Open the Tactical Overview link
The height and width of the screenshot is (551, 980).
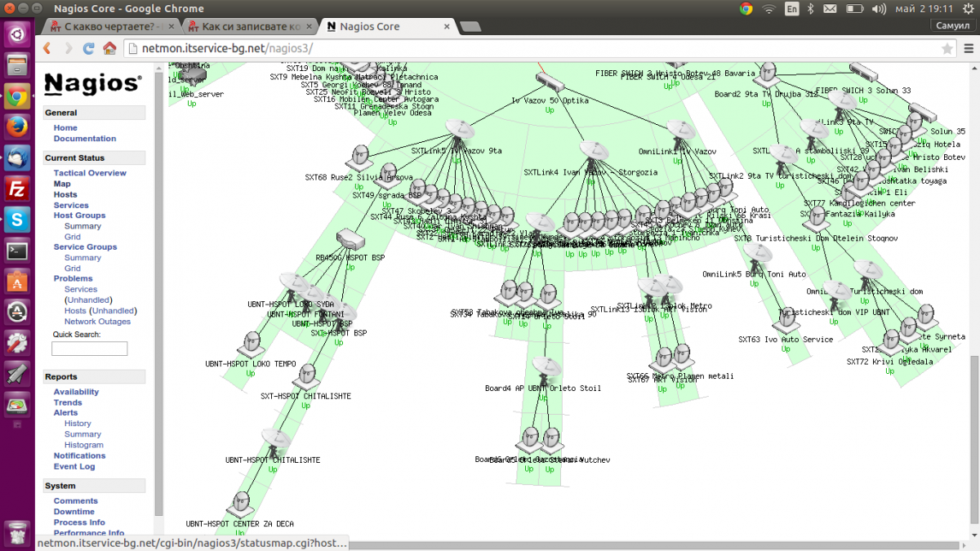(x=90, y=173)
